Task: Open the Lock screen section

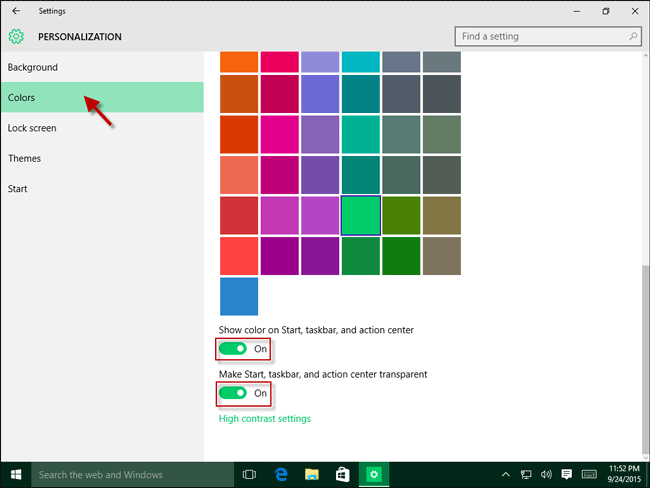Action: tap(102, 128)
